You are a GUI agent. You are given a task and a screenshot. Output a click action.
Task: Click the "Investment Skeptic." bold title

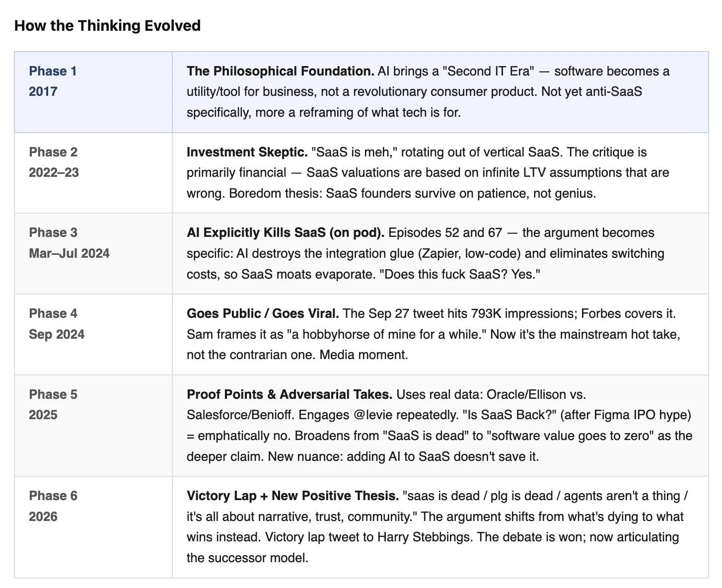[x=247, y=152]
